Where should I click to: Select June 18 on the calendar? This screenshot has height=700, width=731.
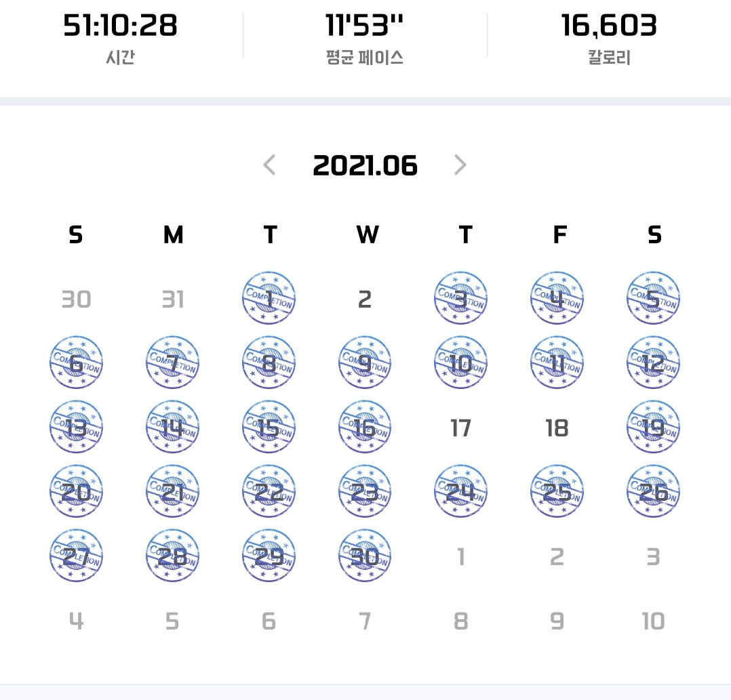(557, 427)
